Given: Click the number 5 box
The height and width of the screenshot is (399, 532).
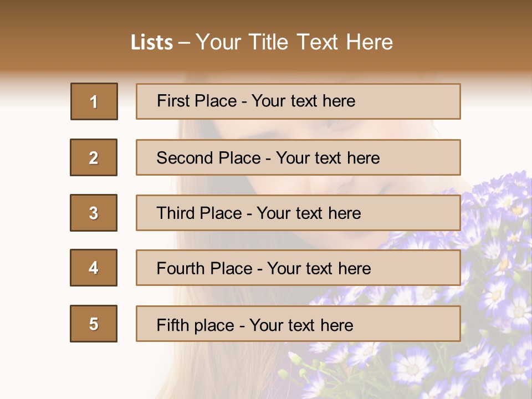Looking at the screenshot, I should tap(94, 324).
